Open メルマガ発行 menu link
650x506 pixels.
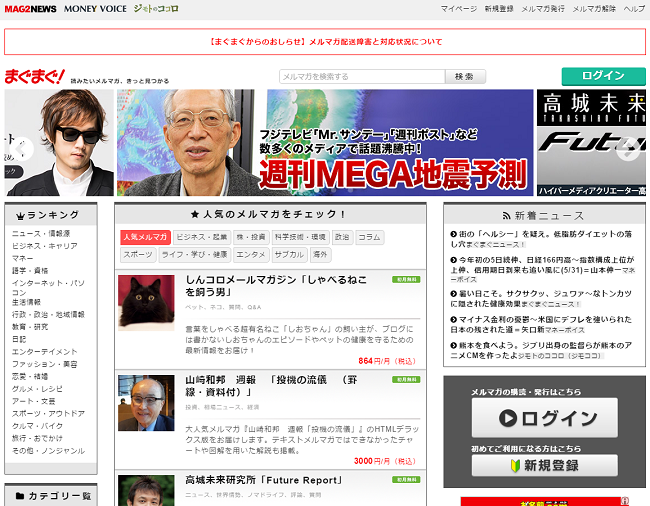(543, 9)
